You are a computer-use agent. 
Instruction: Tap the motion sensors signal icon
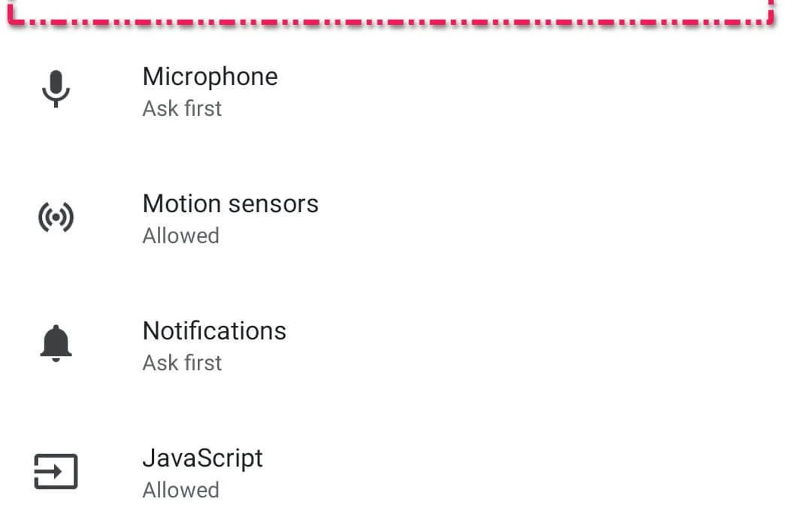coord(56,217)
